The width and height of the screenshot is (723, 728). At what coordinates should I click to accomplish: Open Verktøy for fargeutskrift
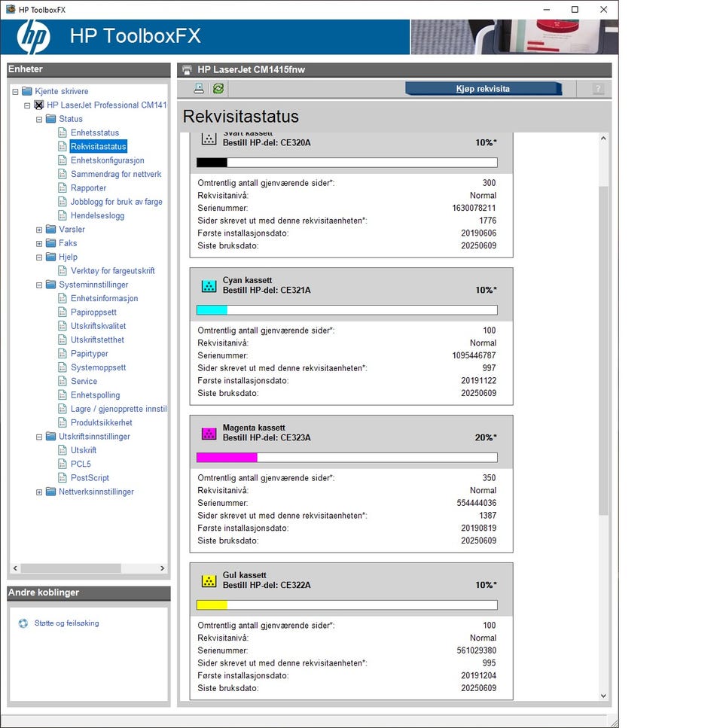pyautogui.click(x=113, y=271)
